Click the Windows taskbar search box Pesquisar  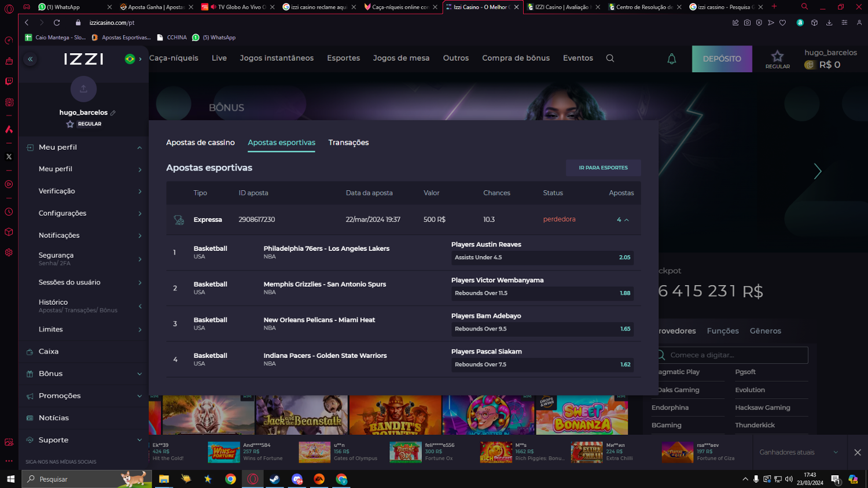click(x=86, y=479)
